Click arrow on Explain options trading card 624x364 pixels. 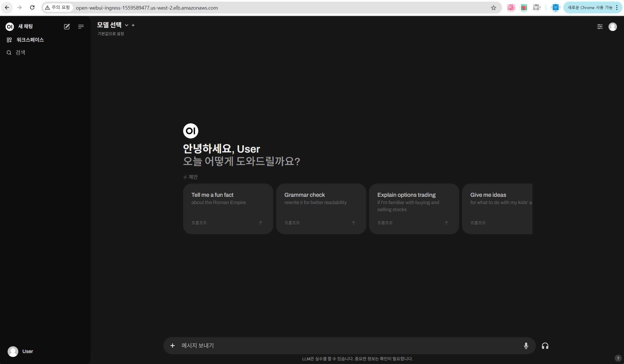coord(446,223)
